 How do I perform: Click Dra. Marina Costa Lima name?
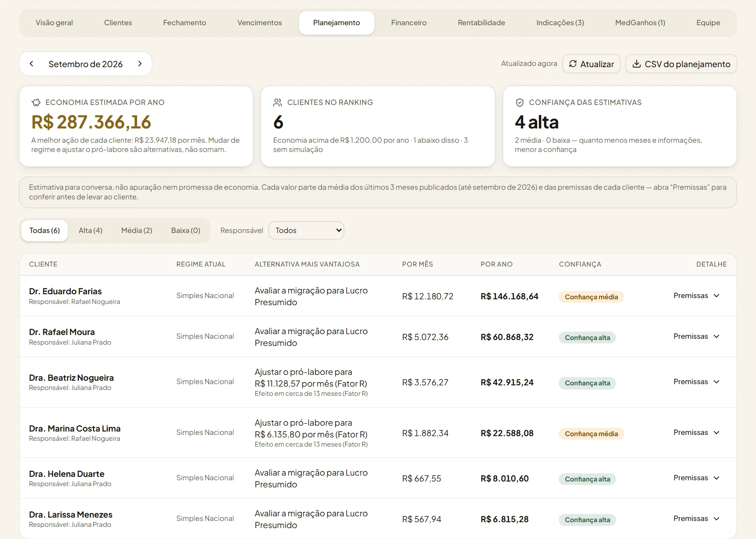point(75,429)
